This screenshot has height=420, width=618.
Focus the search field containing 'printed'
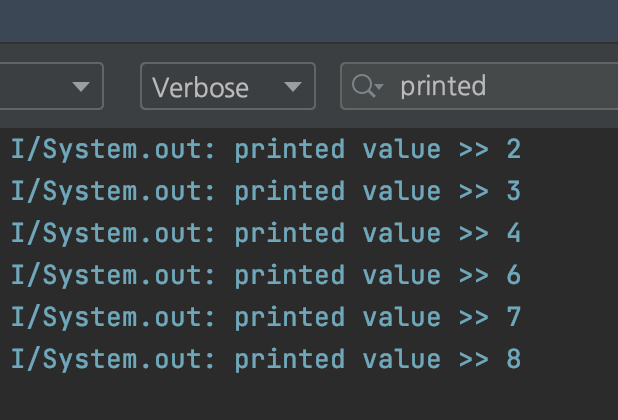click(479, 86)
